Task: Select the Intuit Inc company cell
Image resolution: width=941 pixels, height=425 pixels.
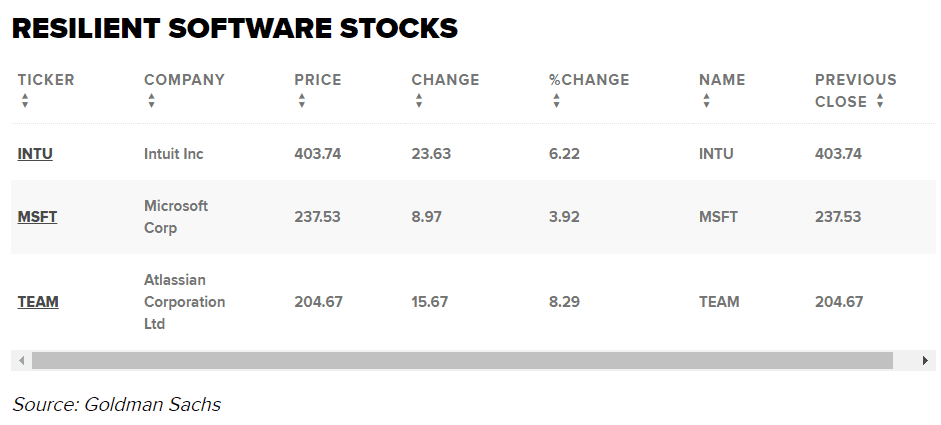Action: (174, 154)
